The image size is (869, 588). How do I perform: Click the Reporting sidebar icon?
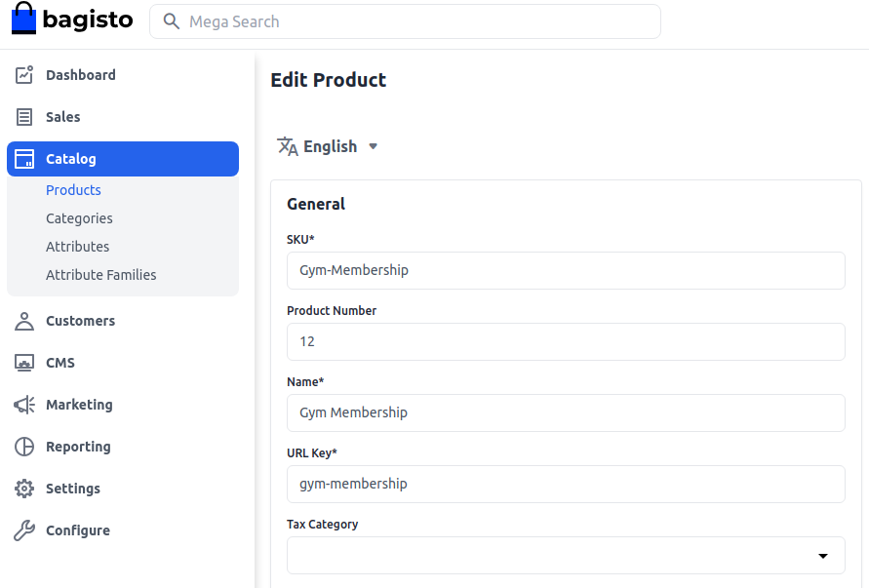click(x=23, y=446)
